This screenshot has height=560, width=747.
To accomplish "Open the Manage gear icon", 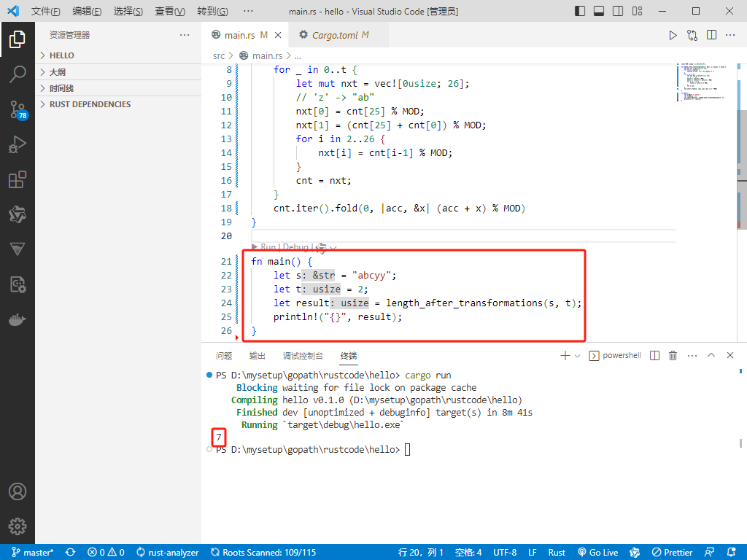I will pyautogui.click(x=18, y=526).
